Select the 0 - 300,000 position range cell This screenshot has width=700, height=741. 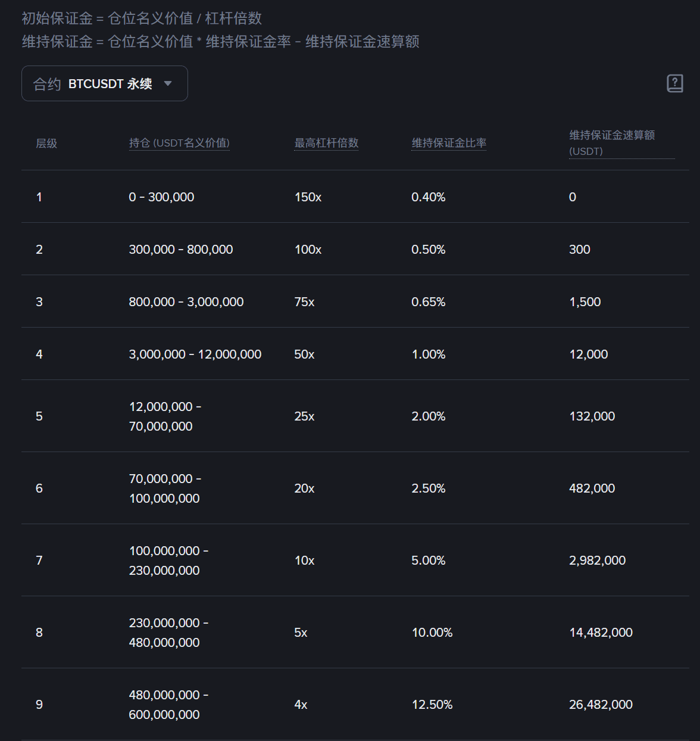coord(161,197)
